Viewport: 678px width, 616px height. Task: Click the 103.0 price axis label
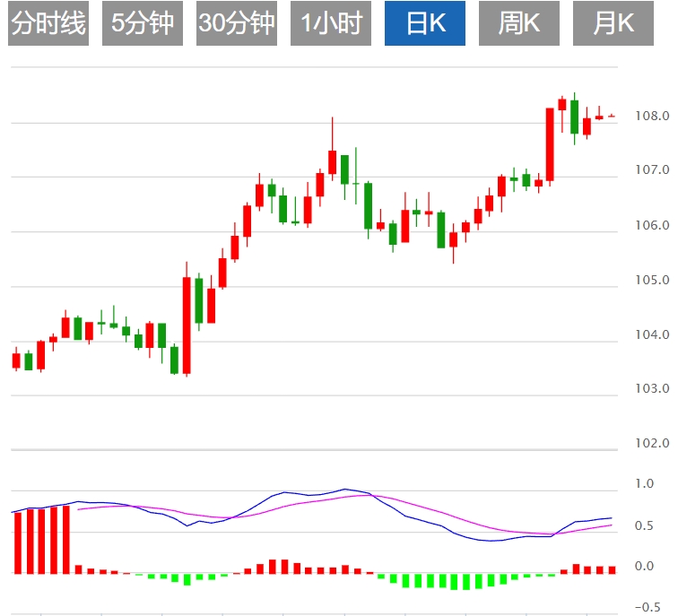651,389
